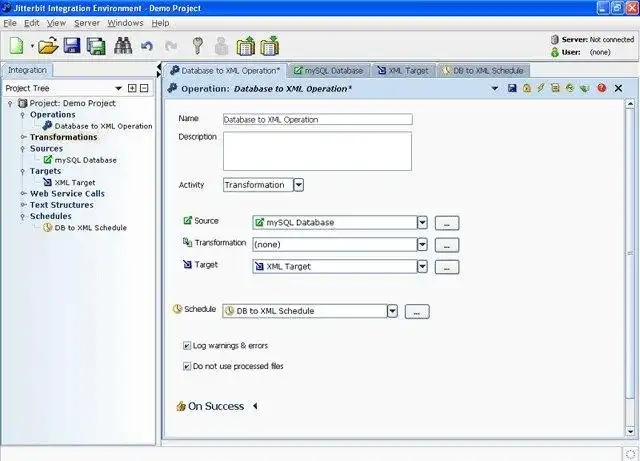This screenshot has width=640, height=461.
Task: Open the Transformation (none) dropdown
Action: point(422,245)
